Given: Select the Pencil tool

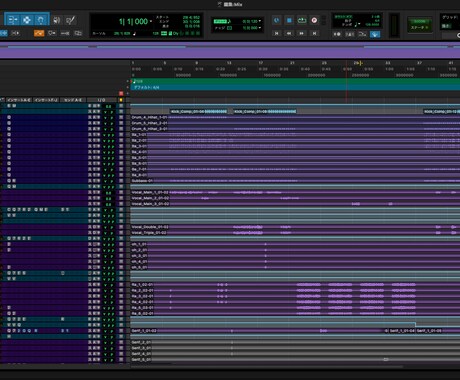Looking at the screenshot, I should click(70, 20).
